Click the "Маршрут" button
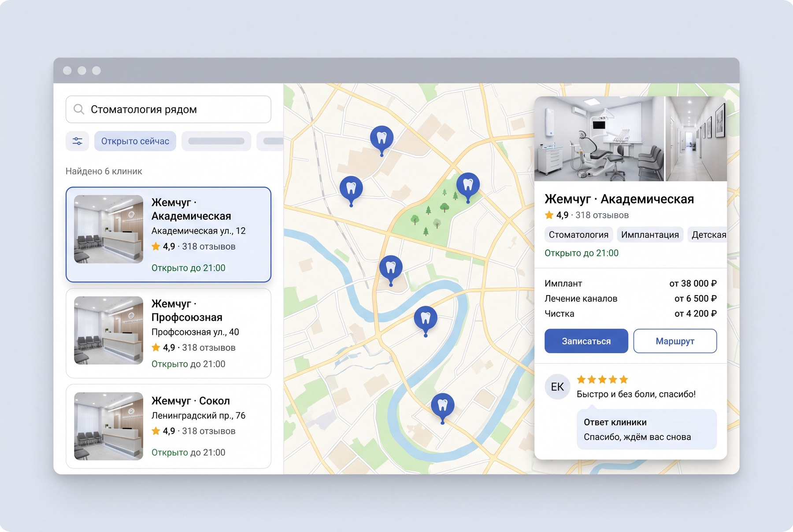This screenshot has width=793, height=532. pyautogui.click(x=675, y=341)
